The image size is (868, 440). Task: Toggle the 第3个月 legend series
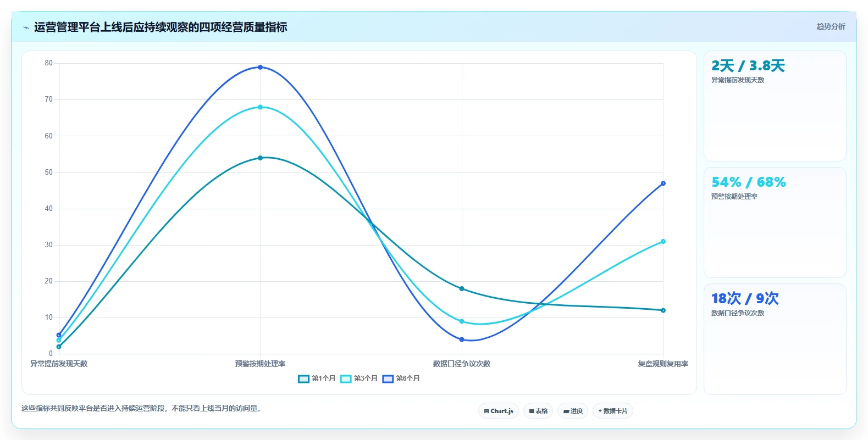[359, 378]
